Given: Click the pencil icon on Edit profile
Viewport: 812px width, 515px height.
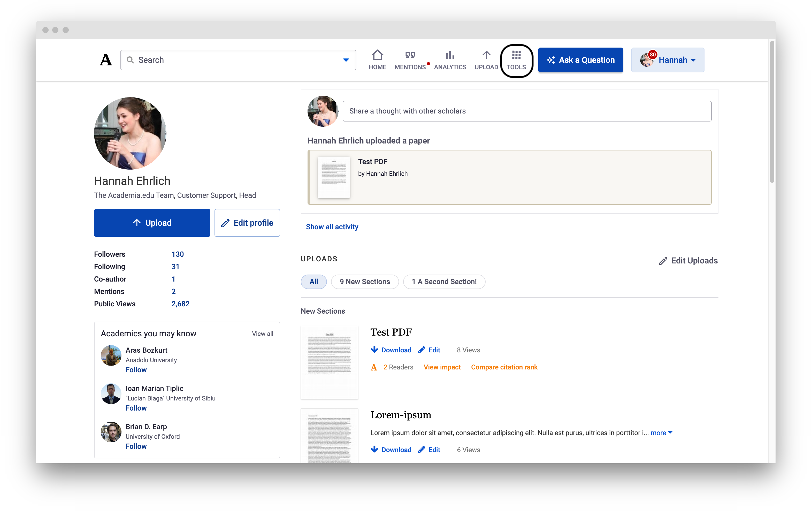Looking at the screenshot, I should (x=225, y=223).
